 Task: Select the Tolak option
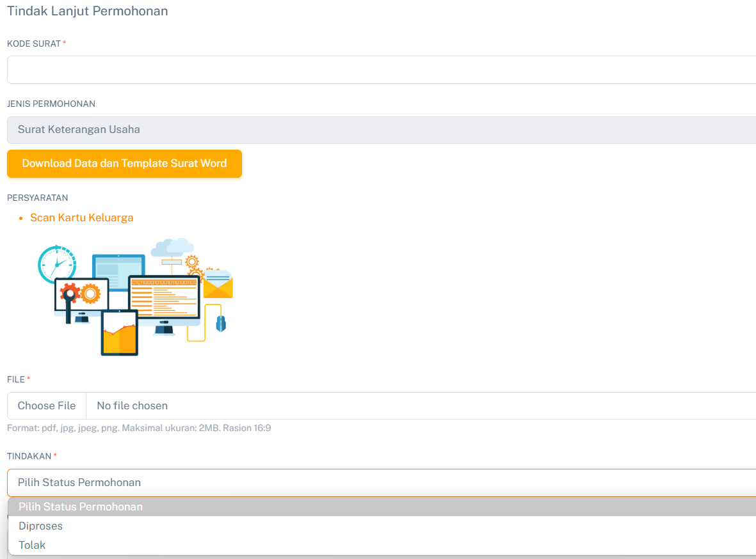pos(32,545)
